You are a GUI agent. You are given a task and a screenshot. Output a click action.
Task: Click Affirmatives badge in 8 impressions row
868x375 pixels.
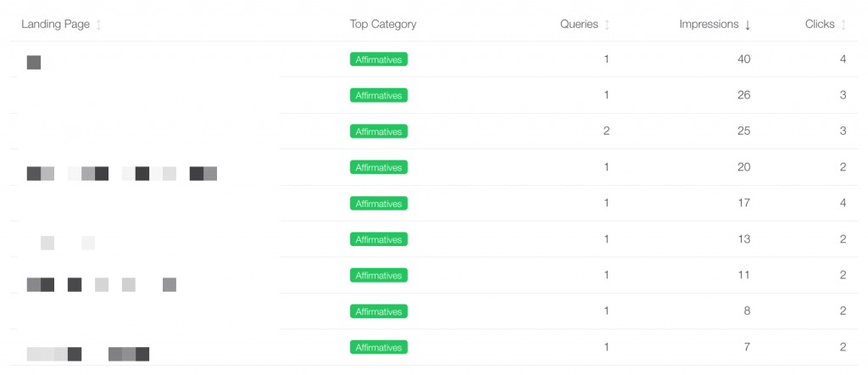(379, 311)
